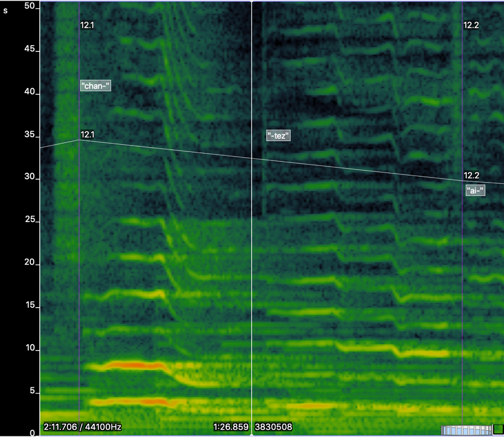Click the 1:26.859 playback time readout
This screenshot has height=437, width=504.
231,427
